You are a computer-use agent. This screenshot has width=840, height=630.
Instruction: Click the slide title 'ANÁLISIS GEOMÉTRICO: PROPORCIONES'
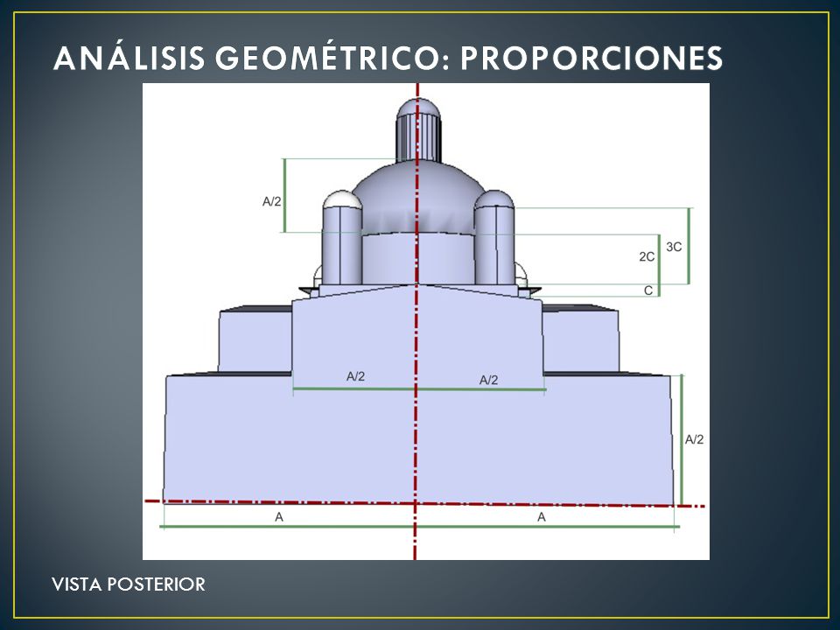pyautogui.click(x=388, y=58)
